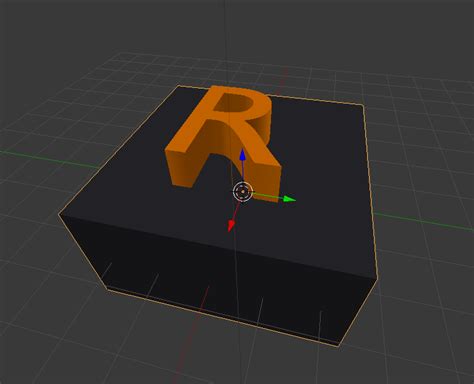The height and width of the screenshot is (384, 474).
Task: Click the cube's outlined far-left corner
Action: point(59,215)
